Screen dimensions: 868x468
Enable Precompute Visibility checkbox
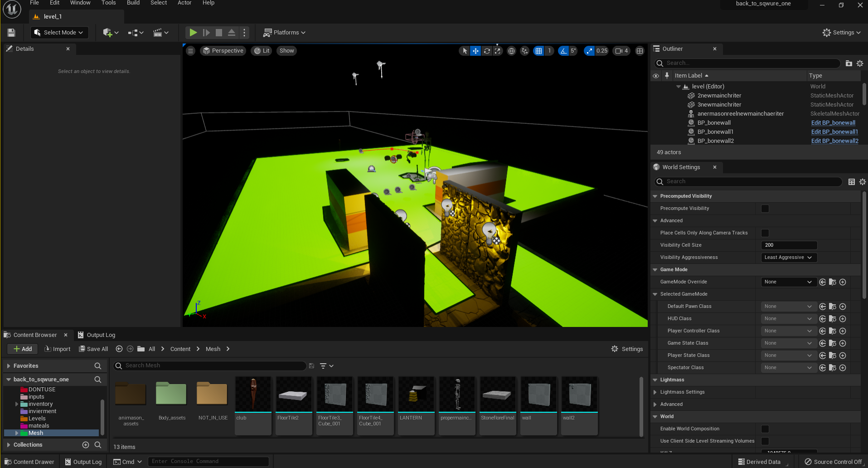pos(765,209)
